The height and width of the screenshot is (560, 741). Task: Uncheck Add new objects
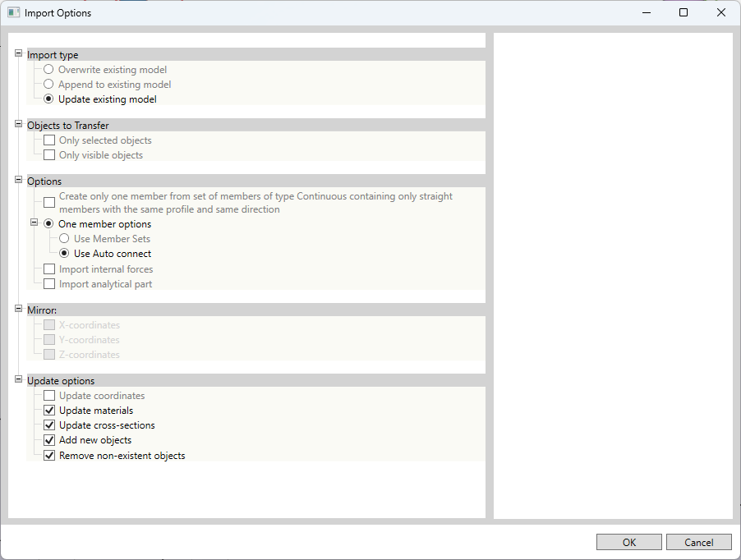click(48, 440)
